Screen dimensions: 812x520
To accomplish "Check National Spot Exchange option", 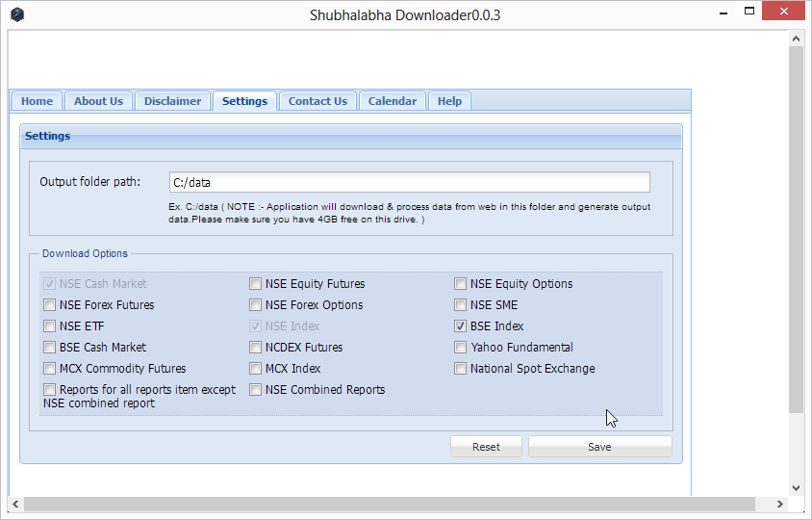I will coord(461,369).
